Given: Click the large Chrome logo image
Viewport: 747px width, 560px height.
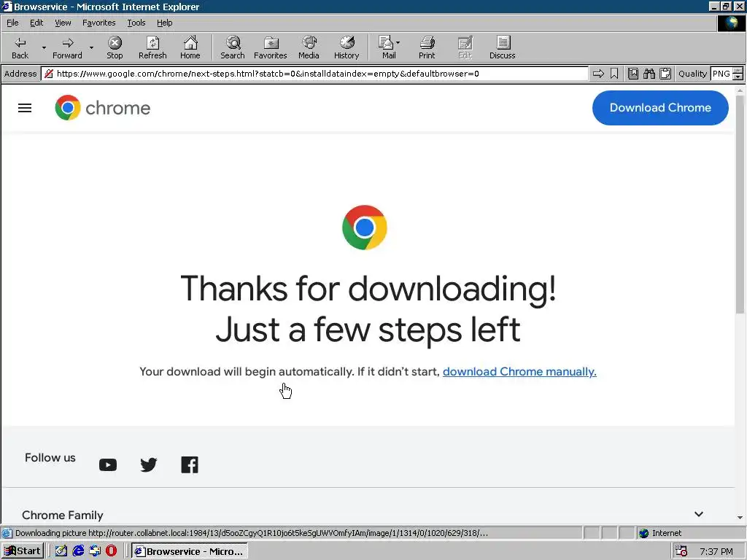Looking at the screenshot, I should (365, 227).
